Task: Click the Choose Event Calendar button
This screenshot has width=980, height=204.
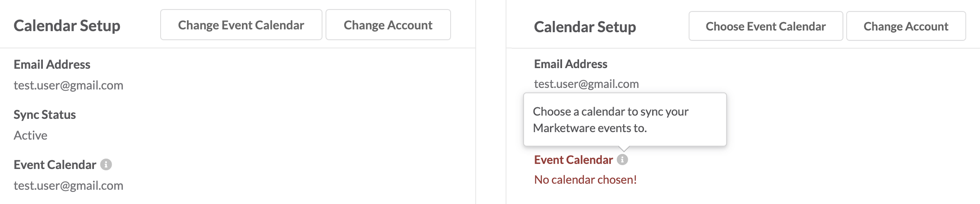Action: [766, 26]
